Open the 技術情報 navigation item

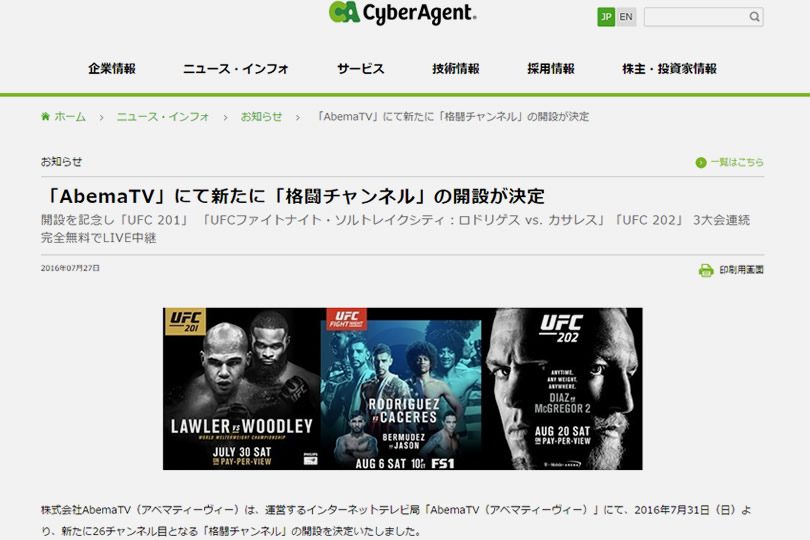tap(456, 69)
